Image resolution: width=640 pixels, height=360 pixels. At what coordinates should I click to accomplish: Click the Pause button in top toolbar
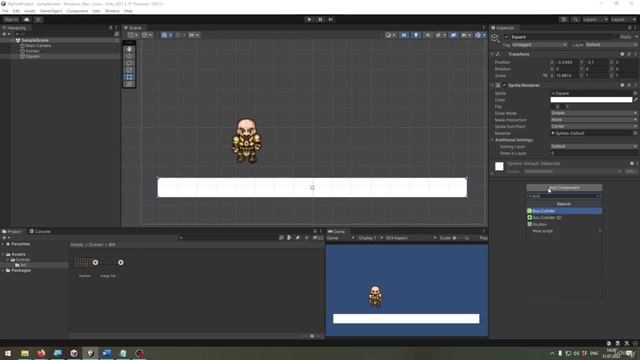[x=320, y=19]
